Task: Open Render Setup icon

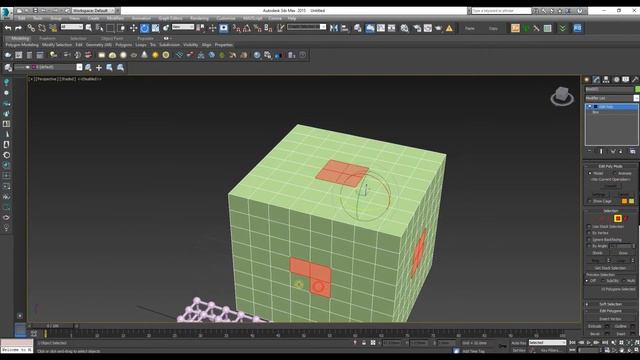Action: (x=417, y=28)
